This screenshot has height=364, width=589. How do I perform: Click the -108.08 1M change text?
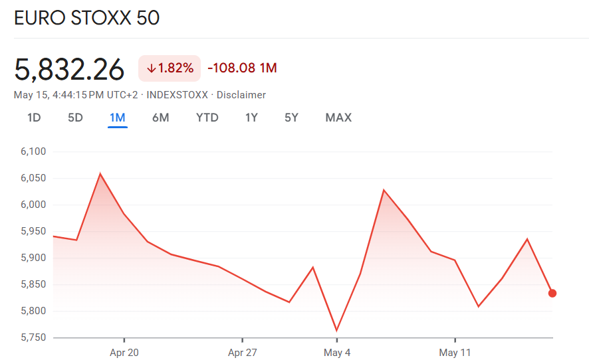click(x=242, y=68)
